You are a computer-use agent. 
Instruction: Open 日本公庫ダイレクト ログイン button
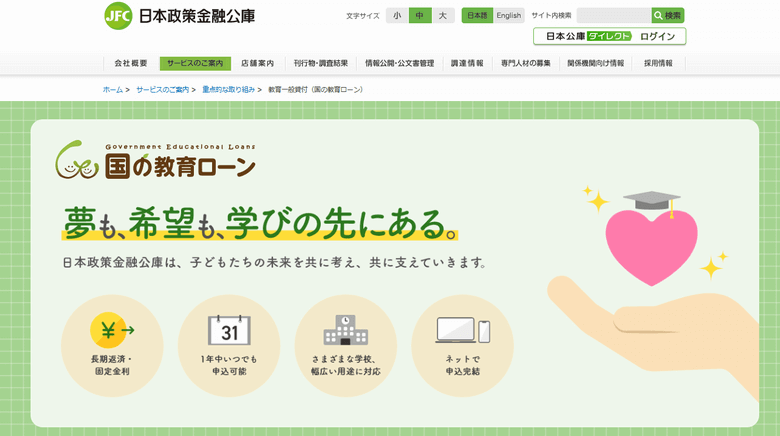pyautogui.click(x=609, y=36)
